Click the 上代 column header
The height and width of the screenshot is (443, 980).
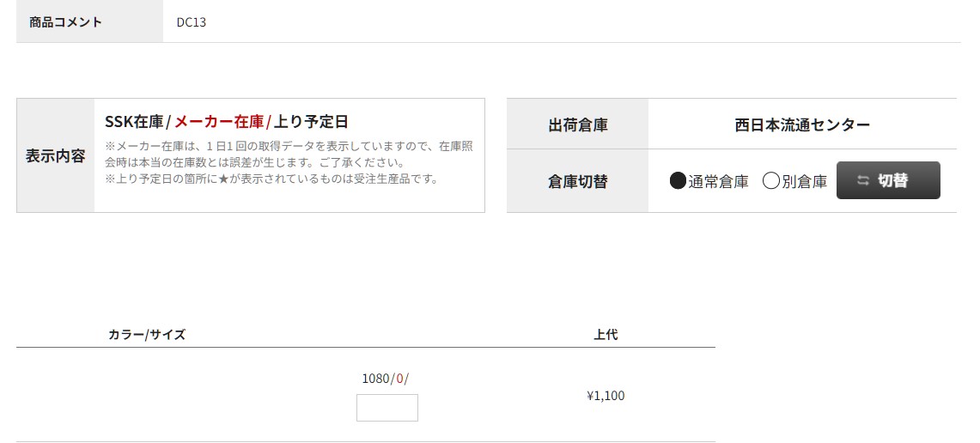(x=606, y=334)
